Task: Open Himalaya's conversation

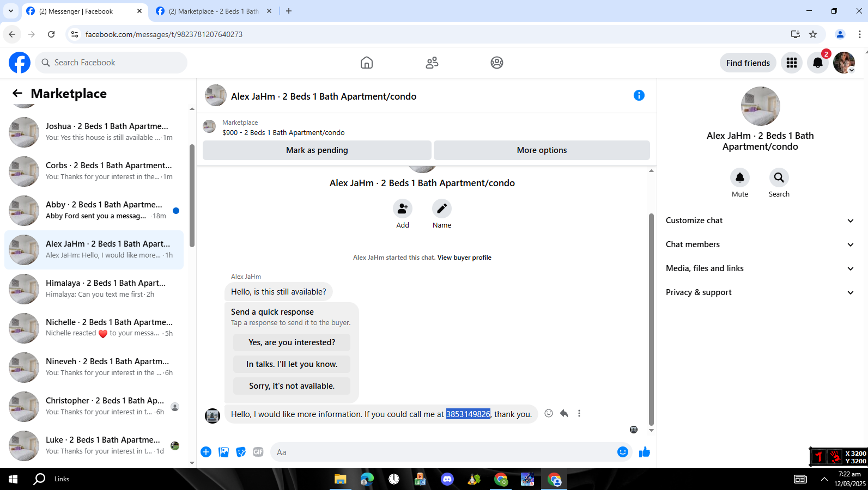Action: [94, 289]
